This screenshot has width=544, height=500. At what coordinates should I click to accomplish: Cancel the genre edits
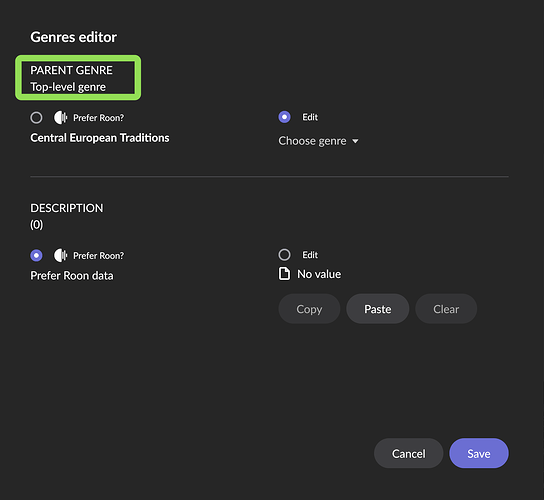tap(408, 453)
